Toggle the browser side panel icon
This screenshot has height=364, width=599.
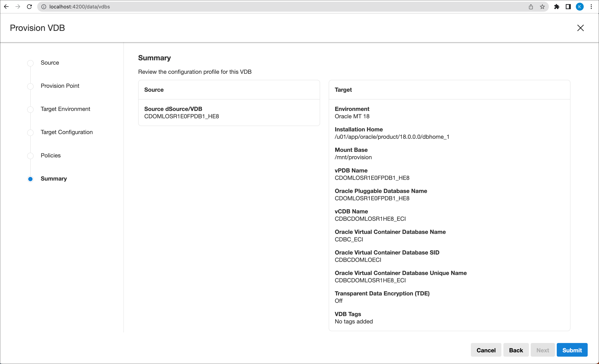tap(568, 7)
